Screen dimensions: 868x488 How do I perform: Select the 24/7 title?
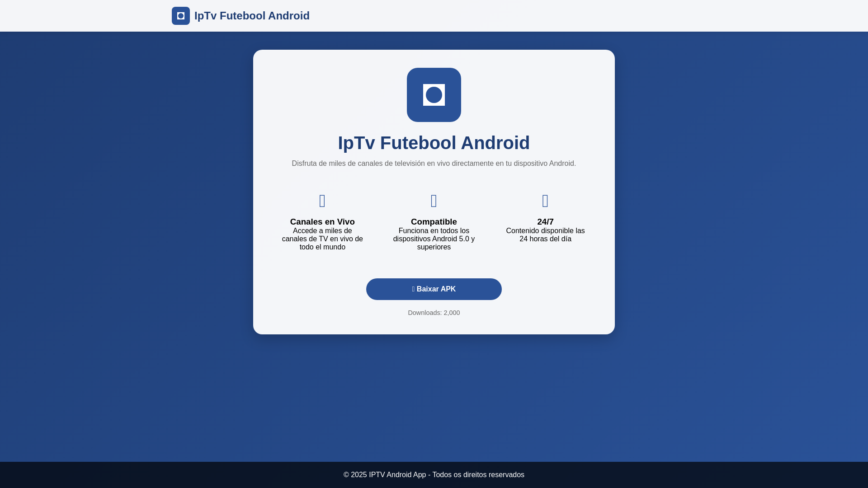pyautogui.click(x=545, y=222)
